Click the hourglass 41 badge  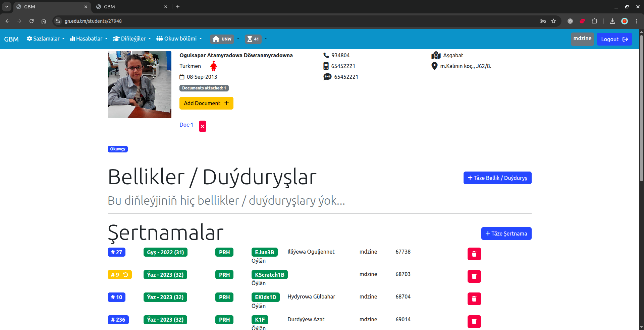(253, 39)
